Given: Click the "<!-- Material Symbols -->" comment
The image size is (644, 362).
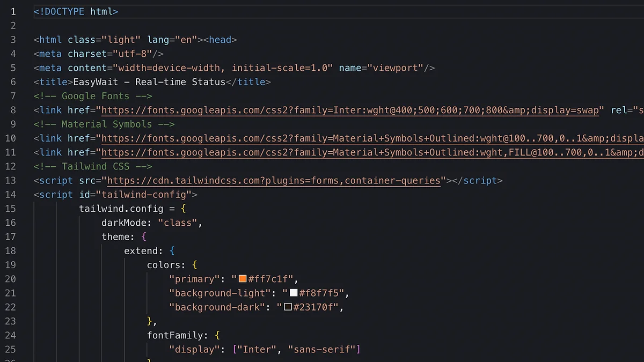Looking at the screenshot, I should (x=104, y=124).
